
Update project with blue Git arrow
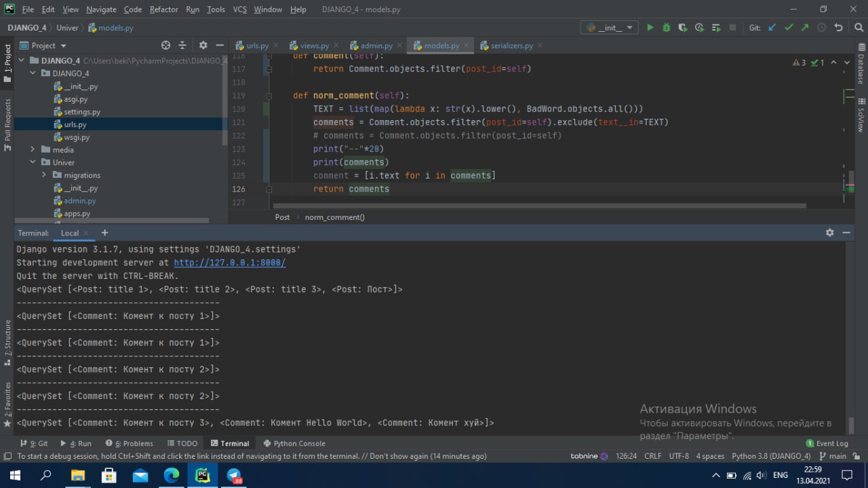(x=772, y=28)
